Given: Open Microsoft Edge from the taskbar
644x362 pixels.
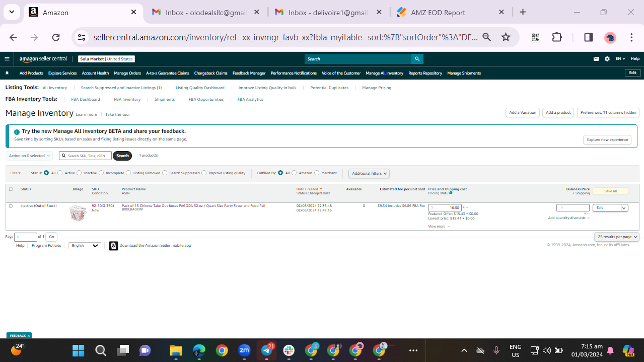Looking at the screenshot, I should [199, 350].
